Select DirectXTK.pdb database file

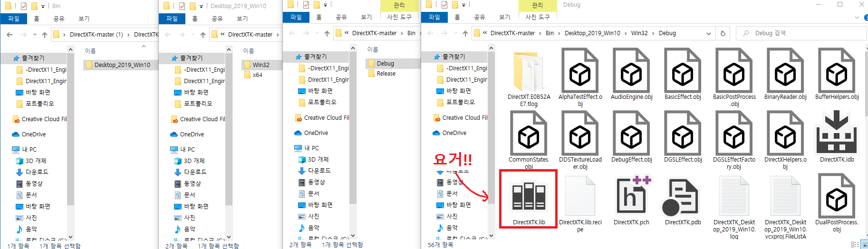683,201
